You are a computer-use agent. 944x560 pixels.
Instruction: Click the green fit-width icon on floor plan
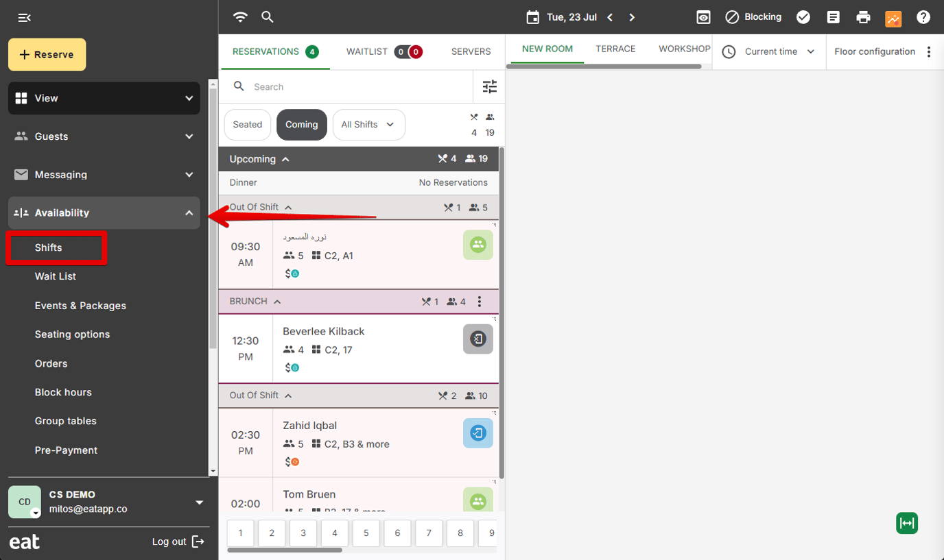(906, 523)
